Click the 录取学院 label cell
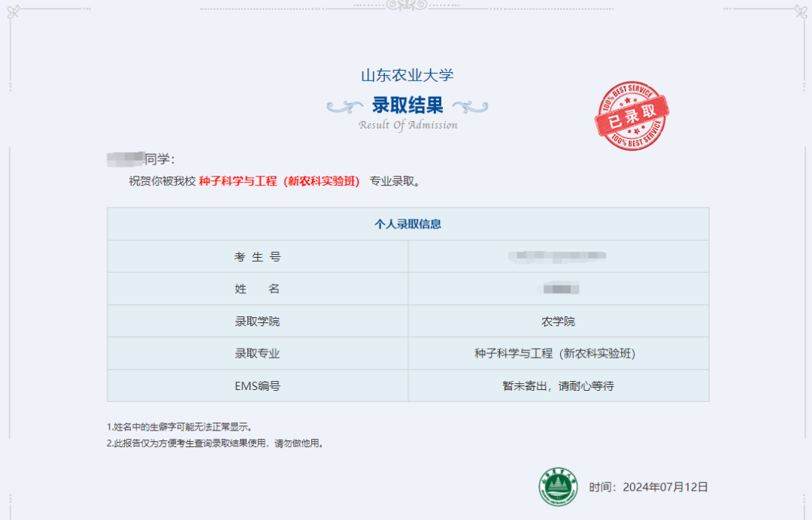Image resolution: width=812 pixels, height=520 pixels. (x=257, y=322)
